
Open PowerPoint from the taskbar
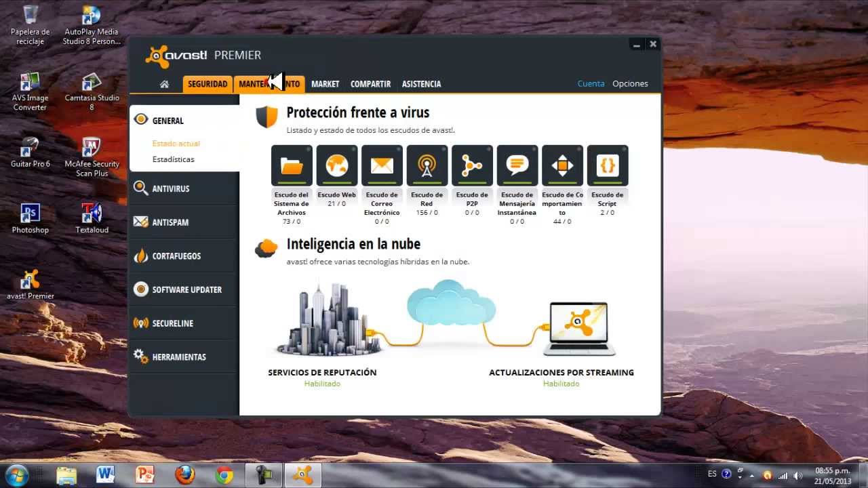145,474
